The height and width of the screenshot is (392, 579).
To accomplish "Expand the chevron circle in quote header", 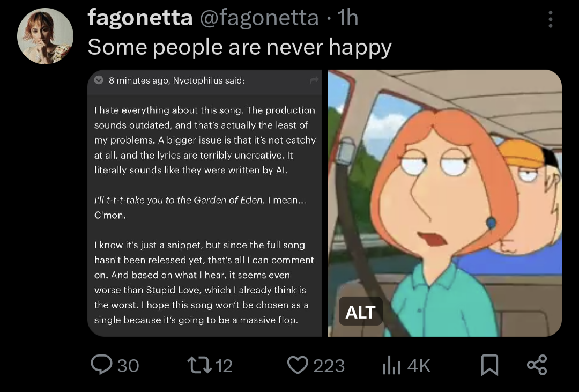I will point(99,80).
